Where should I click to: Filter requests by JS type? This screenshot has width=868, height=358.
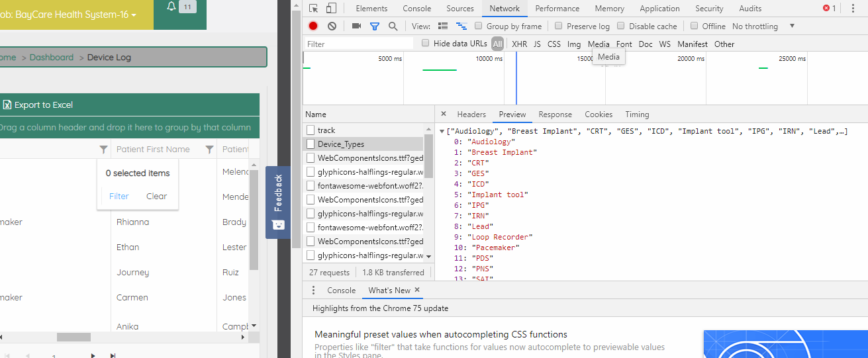click(537, 44)
